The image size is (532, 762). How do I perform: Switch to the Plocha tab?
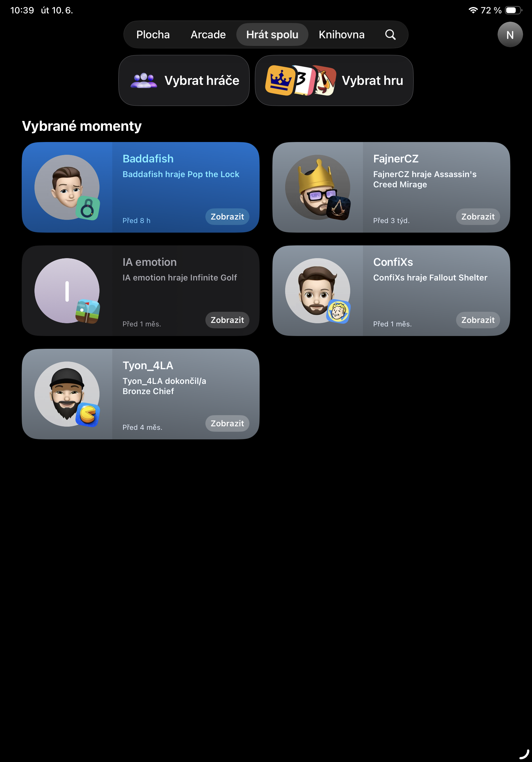coord(153,34)
